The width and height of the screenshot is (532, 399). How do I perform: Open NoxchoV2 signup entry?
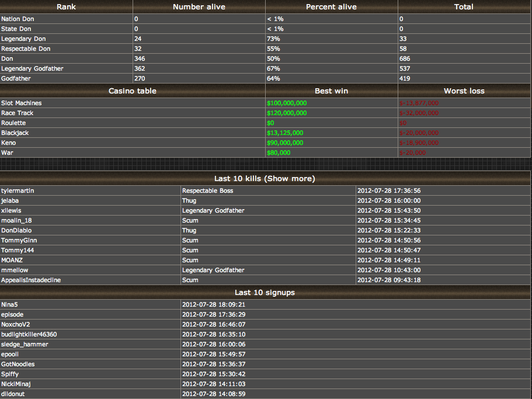tap(16, 324)
